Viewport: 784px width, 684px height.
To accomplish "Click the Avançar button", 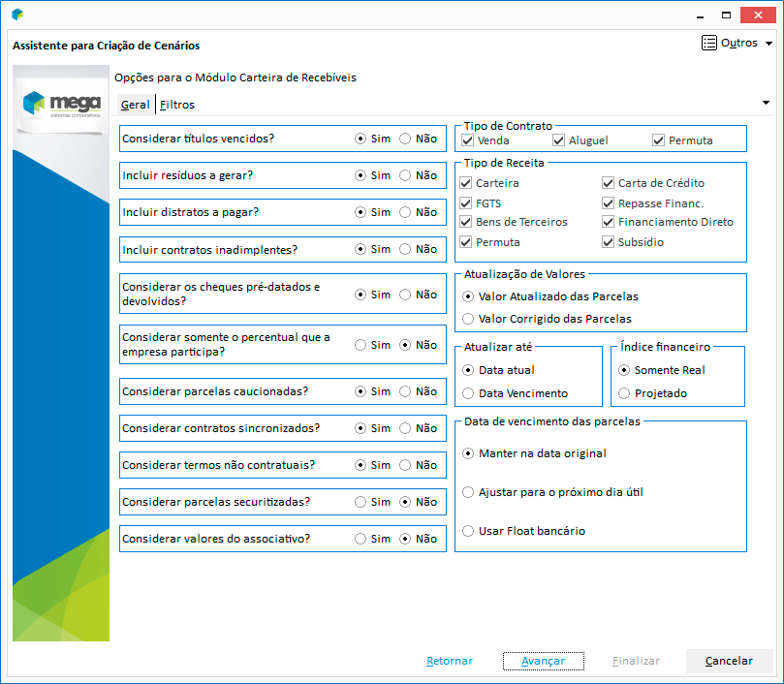I will coord(543,661).
